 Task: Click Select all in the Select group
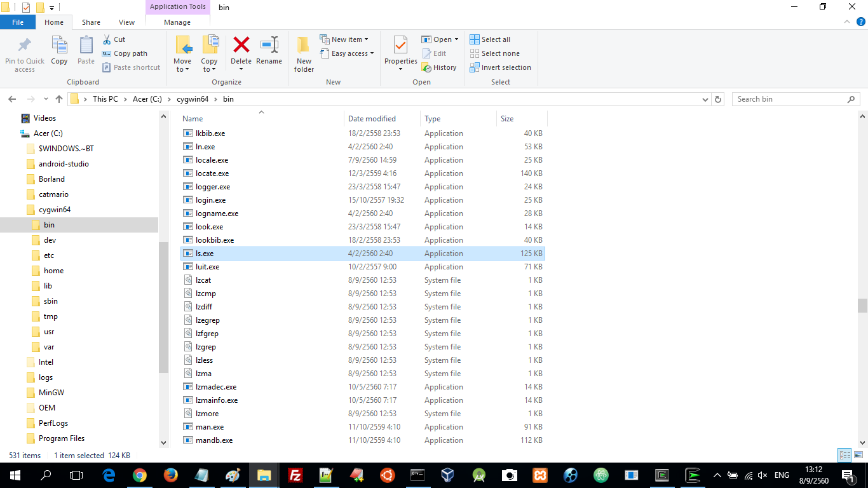point(490,39)
